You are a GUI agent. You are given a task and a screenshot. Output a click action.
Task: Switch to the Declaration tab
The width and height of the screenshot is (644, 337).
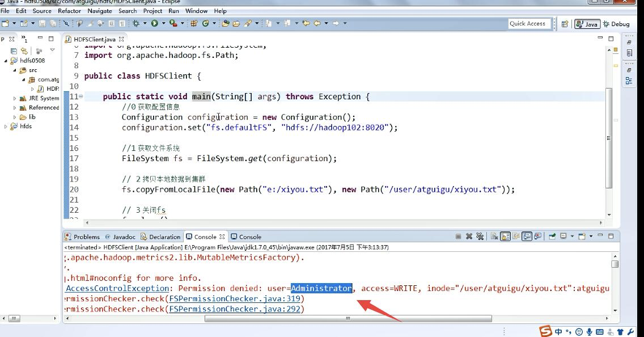[160, 237]
